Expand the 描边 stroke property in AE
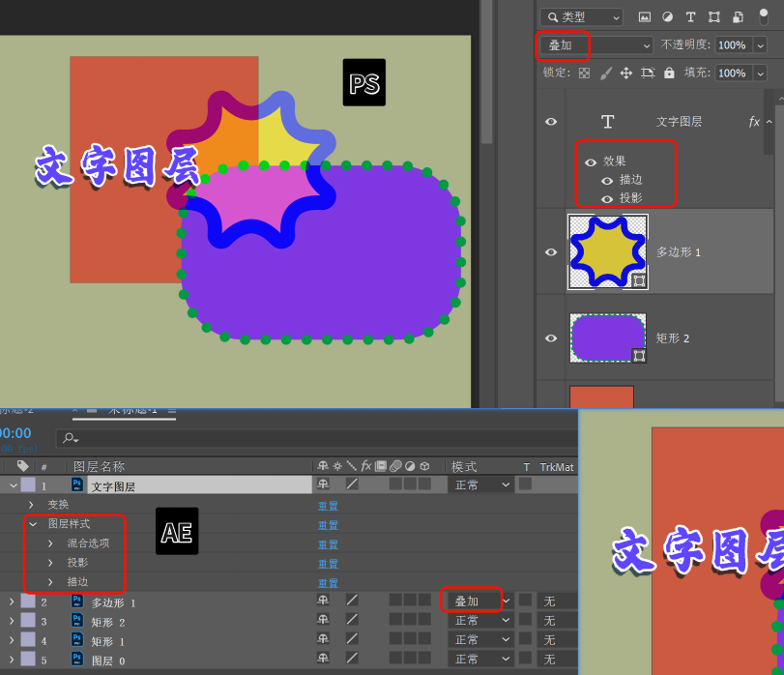The height and width of the screenshot is (675, 784). [50, 581]
